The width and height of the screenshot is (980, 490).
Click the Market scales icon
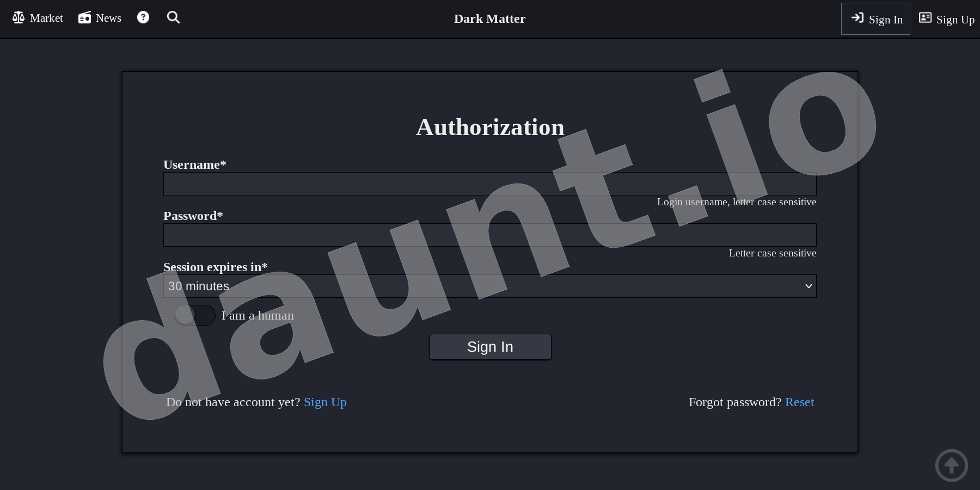coord(19,18)
